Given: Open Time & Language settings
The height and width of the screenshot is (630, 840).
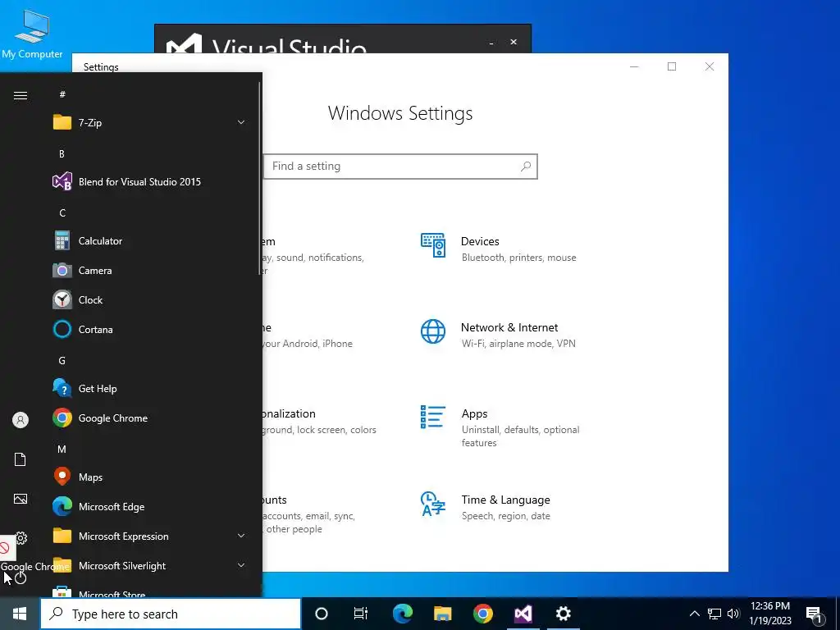Looking at the screenshot, I should 486,507.
